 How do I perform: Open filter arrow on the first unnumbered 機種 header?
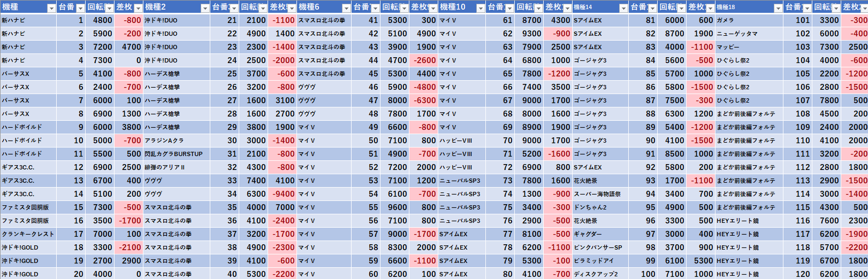[51, 8]
